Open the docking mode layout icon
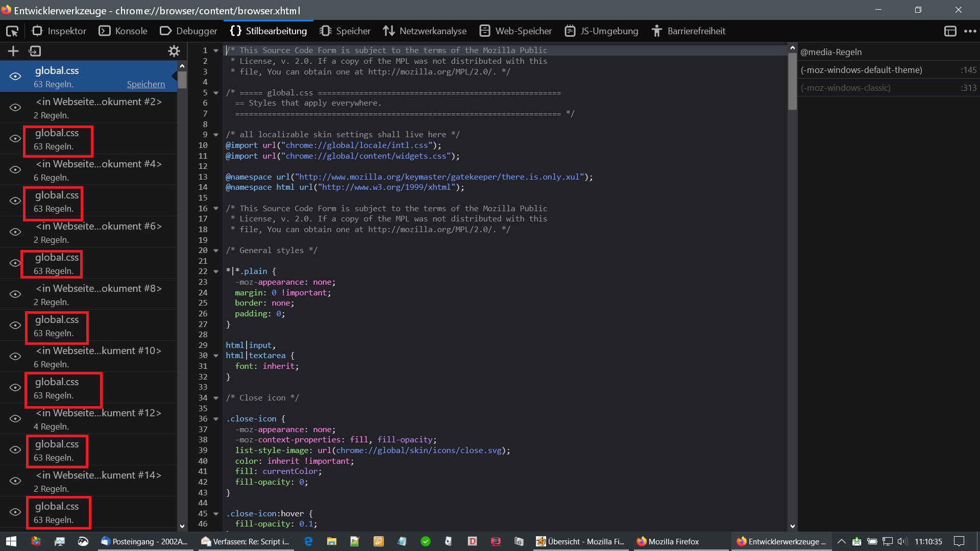980x551 pixels. [950, 31]
